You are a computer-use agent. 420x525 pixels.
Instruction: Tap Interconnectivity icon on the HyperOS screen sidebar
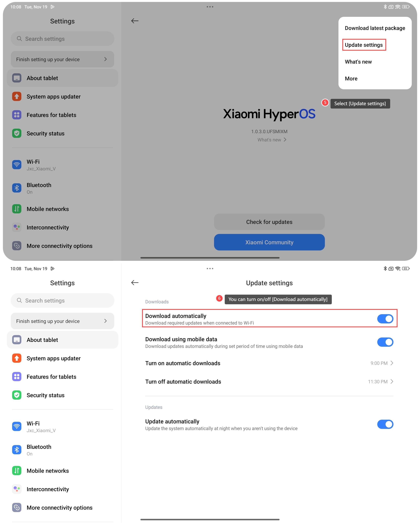point(17,227)
